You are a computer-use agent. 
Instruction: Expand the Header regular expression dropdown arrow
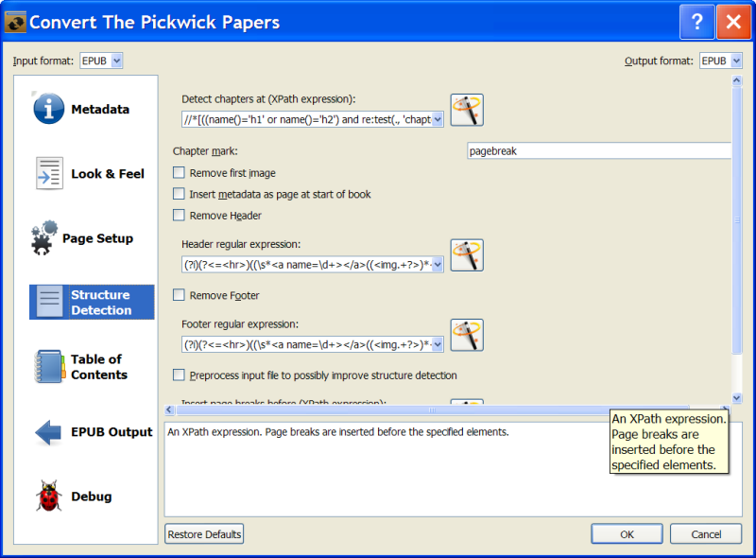tap(438, 265)
